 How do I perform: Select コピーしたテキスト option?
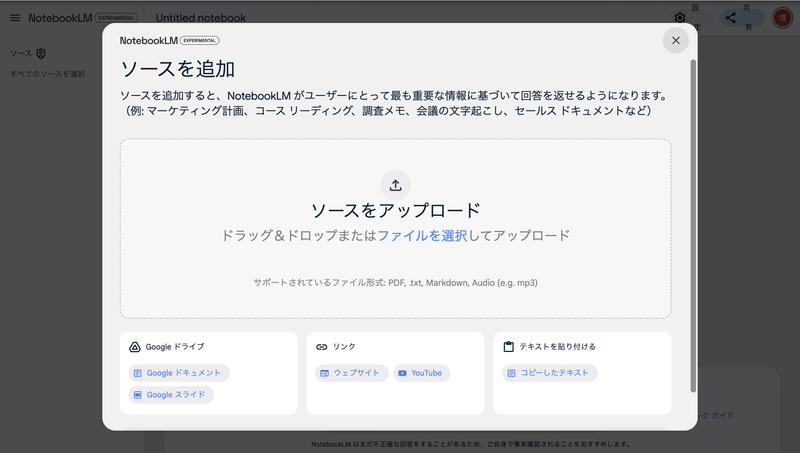549,373
